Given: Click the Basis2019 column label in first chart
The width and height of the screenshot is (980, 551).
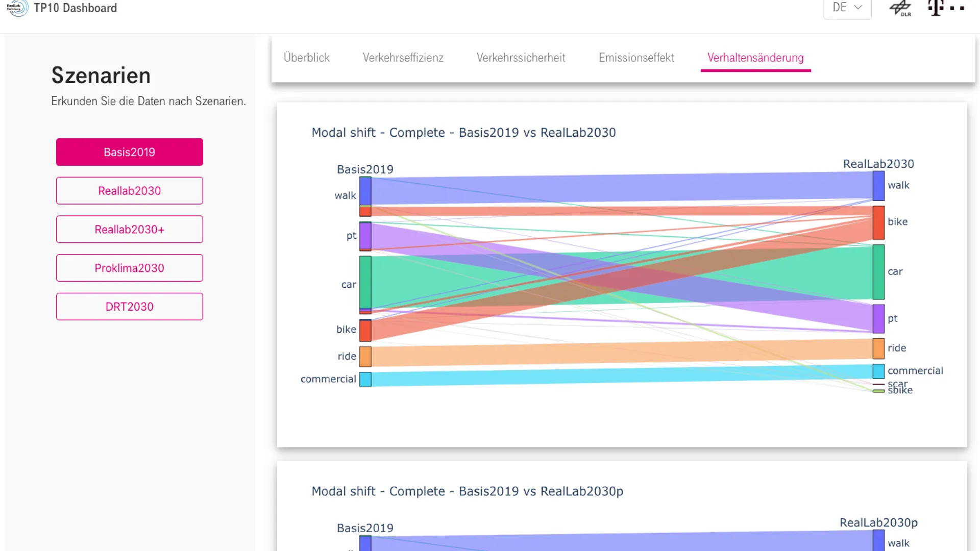Looking at the screenshot, I should pos(365,169).
